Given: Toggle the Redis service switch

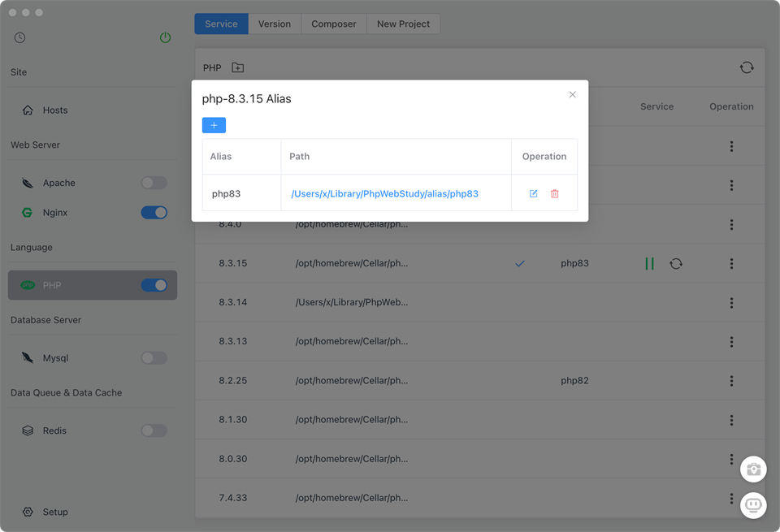Looking at the screenshot, I should point(154,430).
